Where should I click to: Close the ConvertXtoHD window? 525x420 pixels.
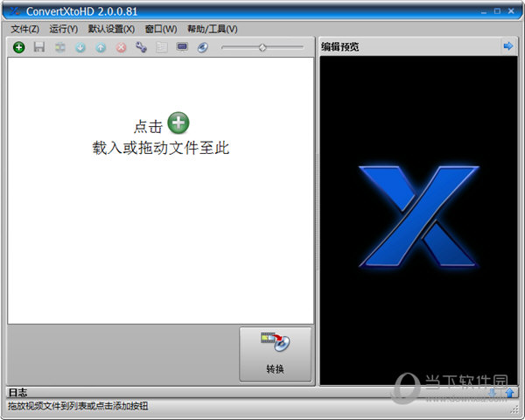(511, 11)
